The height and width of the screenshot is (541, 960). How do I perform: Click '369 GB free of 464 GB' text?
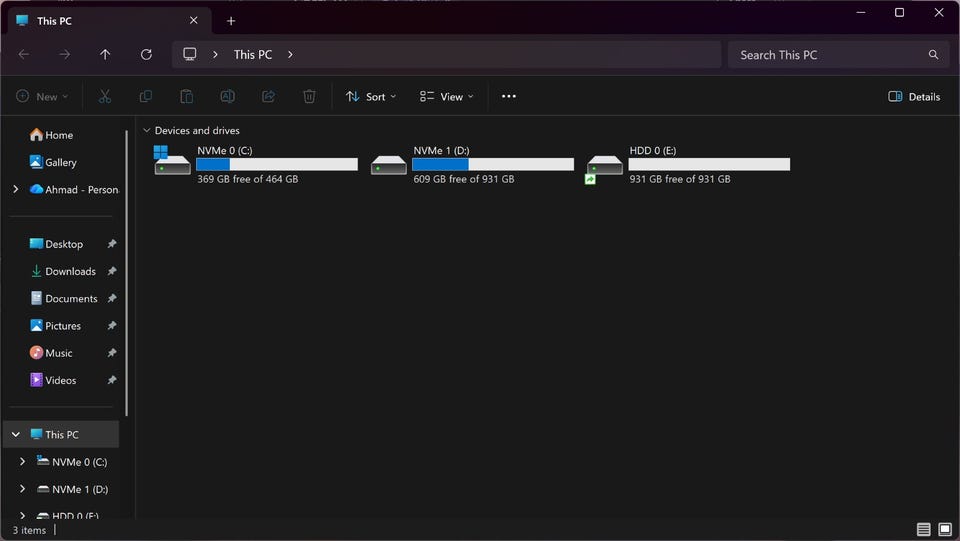[247, 179]
